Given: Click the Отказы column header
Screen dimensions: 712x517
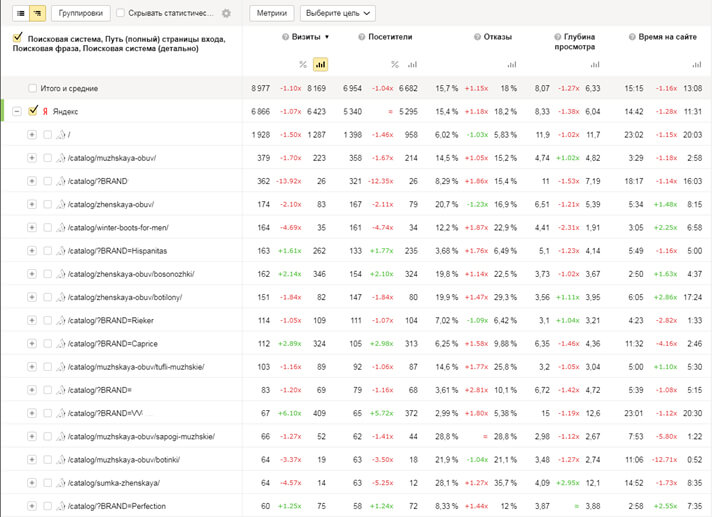Looking at the screenshot, I should point(498,37).
